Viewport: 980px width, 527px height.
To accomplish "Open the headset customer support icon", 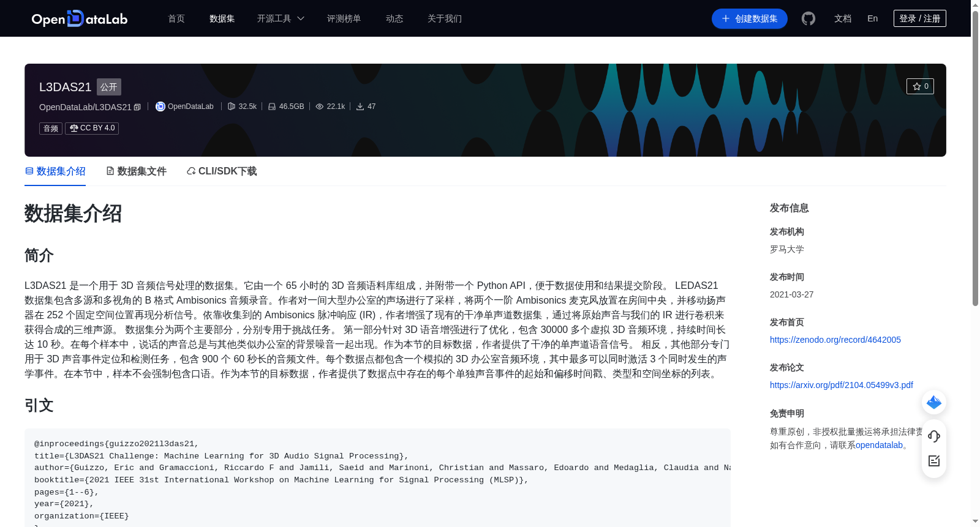I will tap(934, 436).
